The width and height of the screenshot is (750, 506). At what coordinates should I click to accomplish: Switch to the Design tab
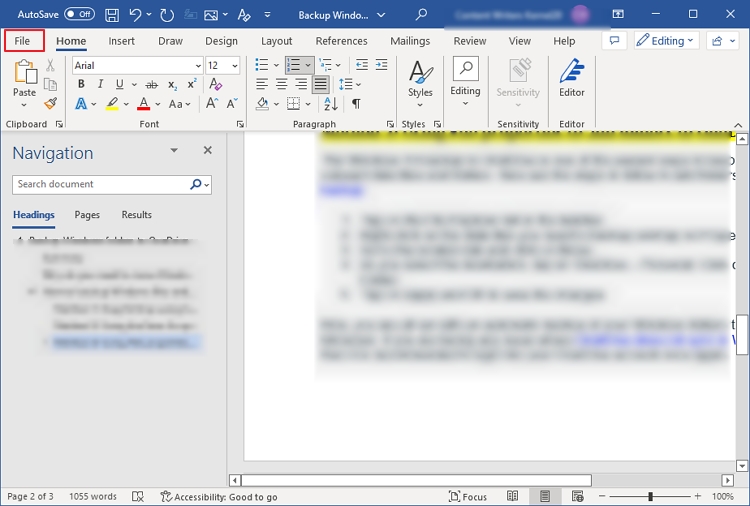coord(221,41)
